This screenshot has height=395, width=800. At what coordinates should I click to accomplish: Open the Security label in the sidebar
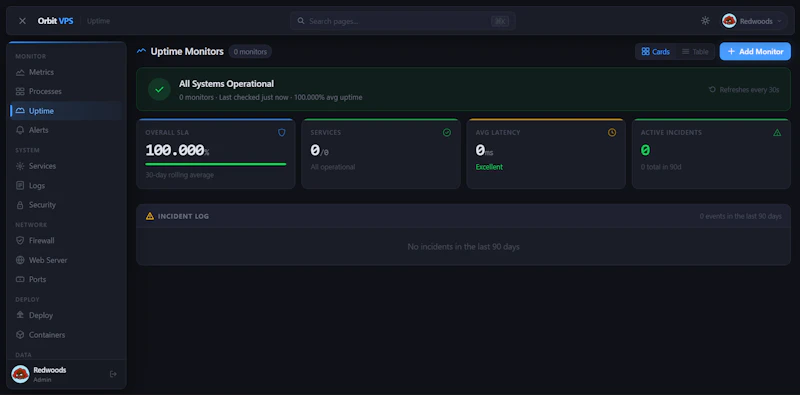(x=42, y=205)
